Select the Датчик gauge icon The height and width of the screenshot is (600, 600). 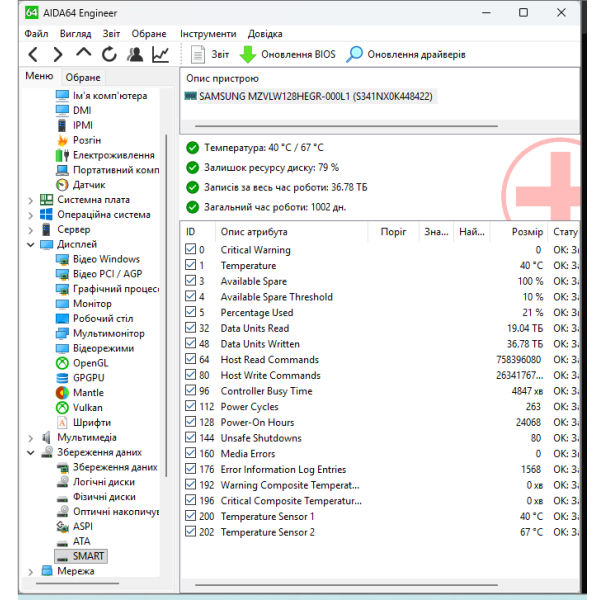pyautogui.click(x=62, y=185)
